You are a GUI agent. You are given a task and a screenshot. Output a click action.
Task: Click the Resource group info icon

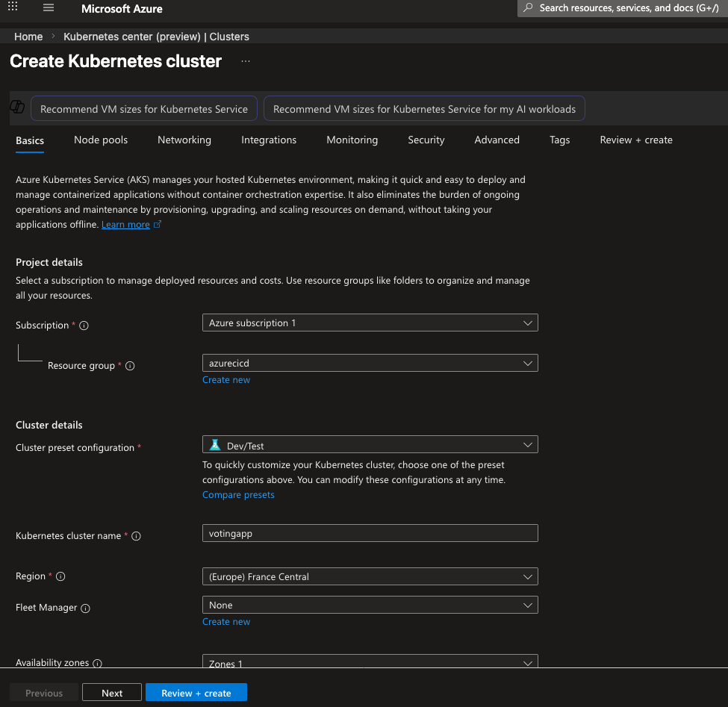click(x=130, y=366)
